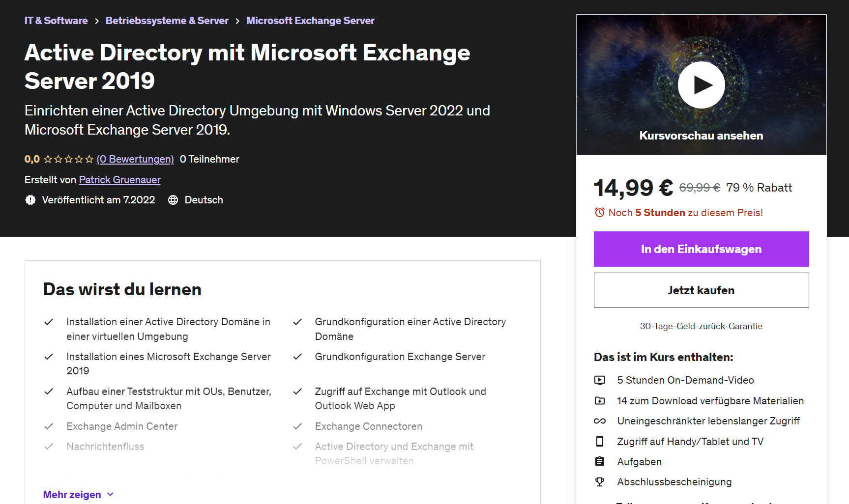Open Microsoft Exchange Server breadcrumb link
Image resolution: width=849 pixels, height=504 pixels.
click(x=310, y=21)
